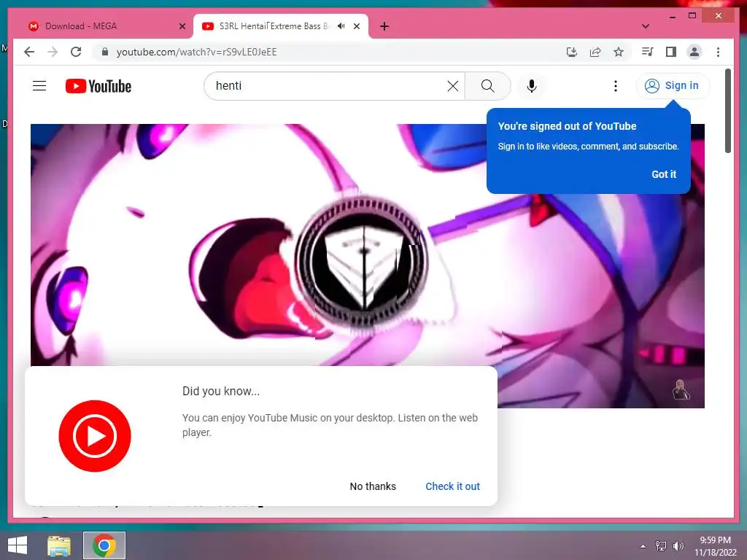
Task: Go back with the browser back arrow
Action: (x=29, y=52)
